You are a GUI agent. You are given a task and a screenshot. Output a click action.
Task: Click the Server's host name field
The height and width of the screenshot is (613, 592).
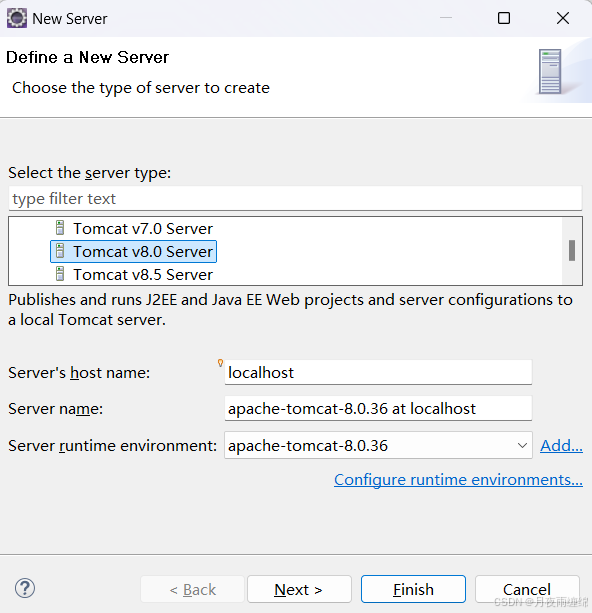tap(378, 372)
